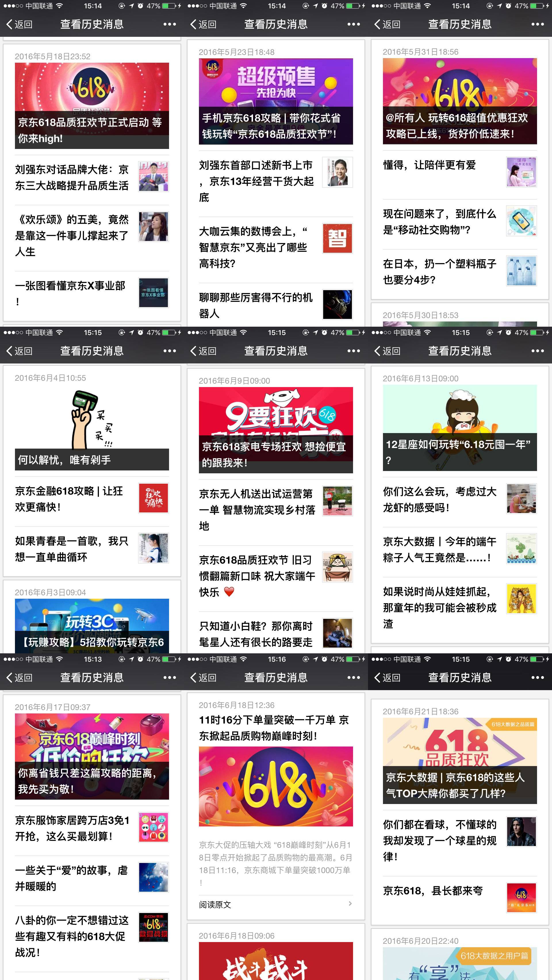Open article 京东618，县长都来夸
This screenshot has height=980, width=552.
[460, 898]
